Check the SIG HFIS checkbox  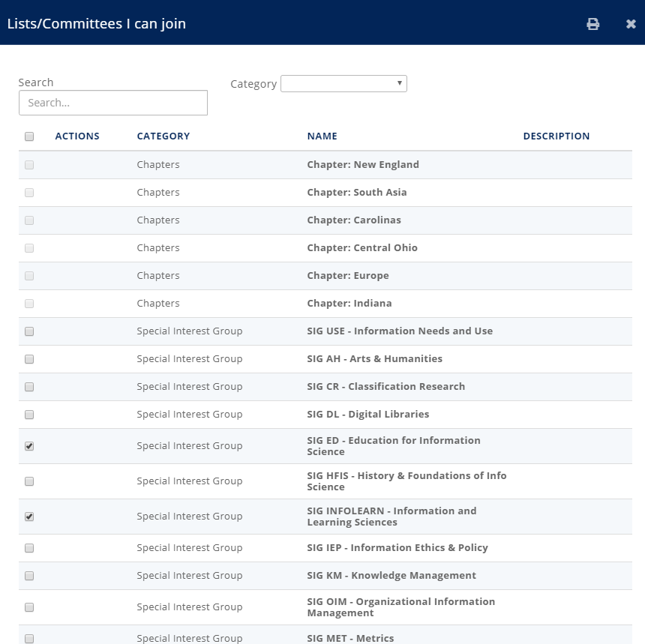[29, 481]
